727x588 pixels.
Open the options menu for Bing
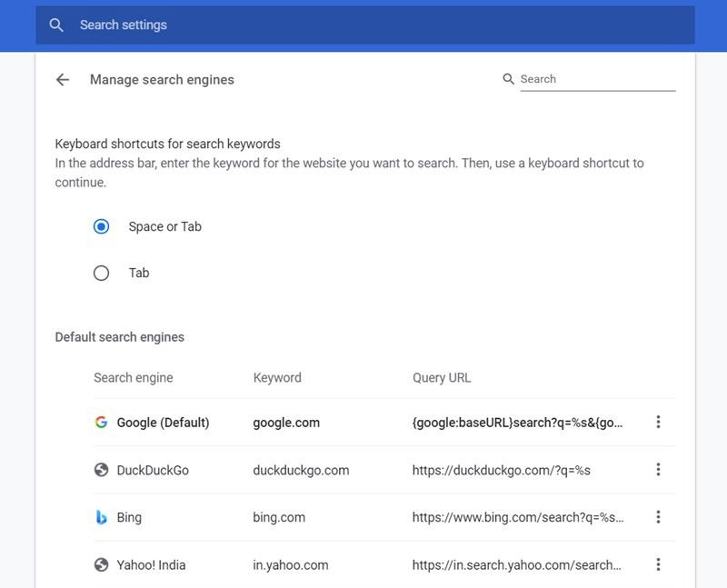point(658,518)
